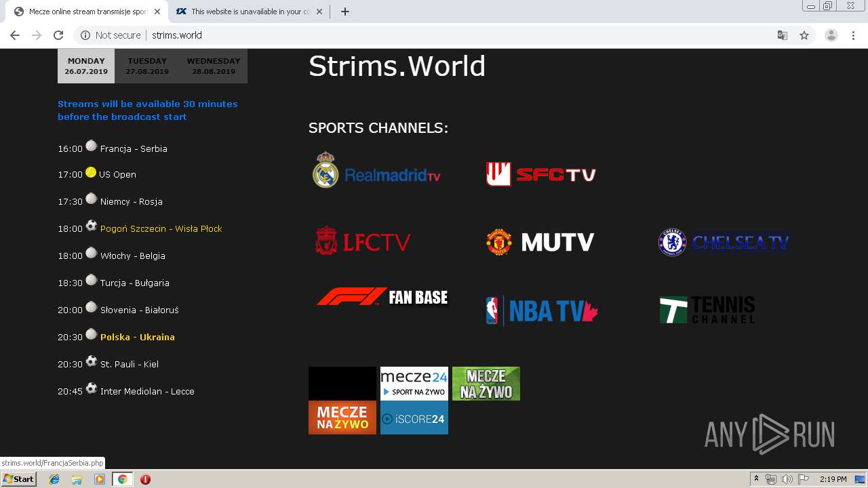
Task: Click the Not secure site info icon
Action: (85, 35)
